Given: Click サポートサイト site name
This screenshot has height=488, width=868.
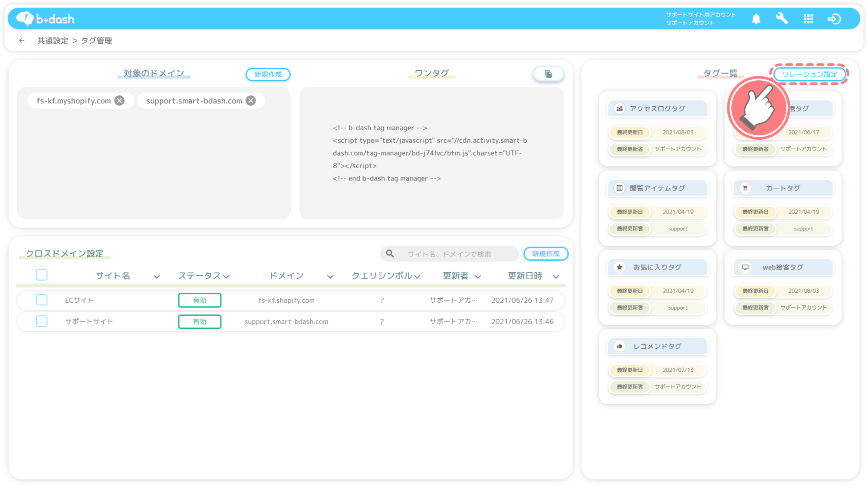Looking at the screenshot, I should [x=89, y=321].
